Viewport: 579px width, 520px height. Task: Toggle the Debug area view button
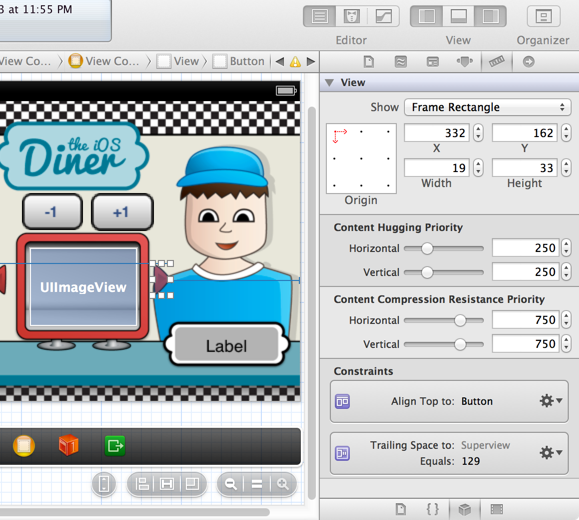pos(459,17)
